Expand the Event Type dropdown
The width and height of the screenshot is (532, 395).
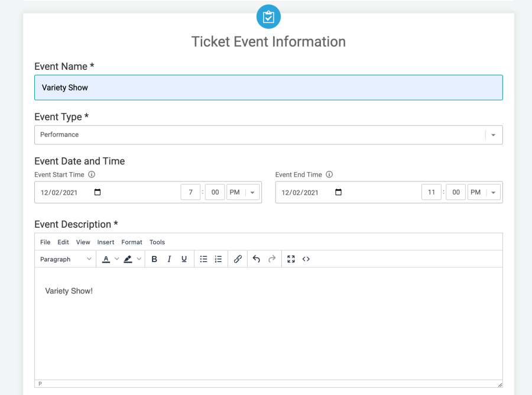(494, 135)
